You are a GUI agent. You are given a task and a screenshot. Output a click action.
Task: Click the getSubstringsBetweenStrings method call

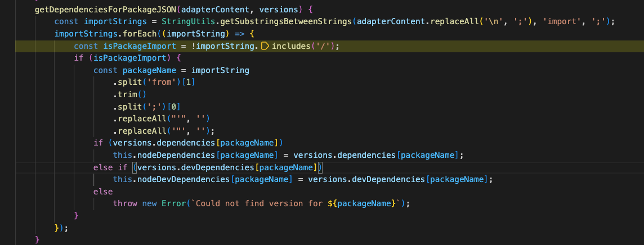[287, 21]
